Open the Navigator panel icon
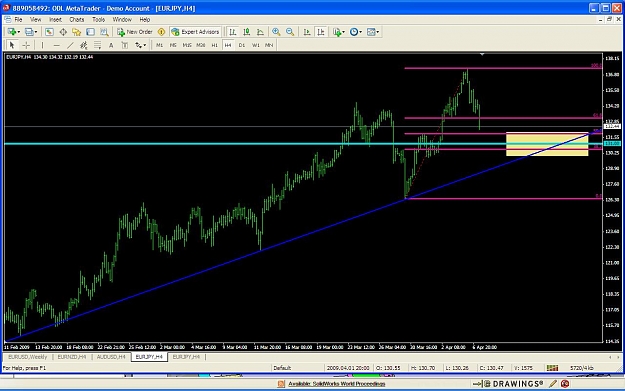Image resolution: width=625 pixels, height=391 pixels. [x=77, y=32]
